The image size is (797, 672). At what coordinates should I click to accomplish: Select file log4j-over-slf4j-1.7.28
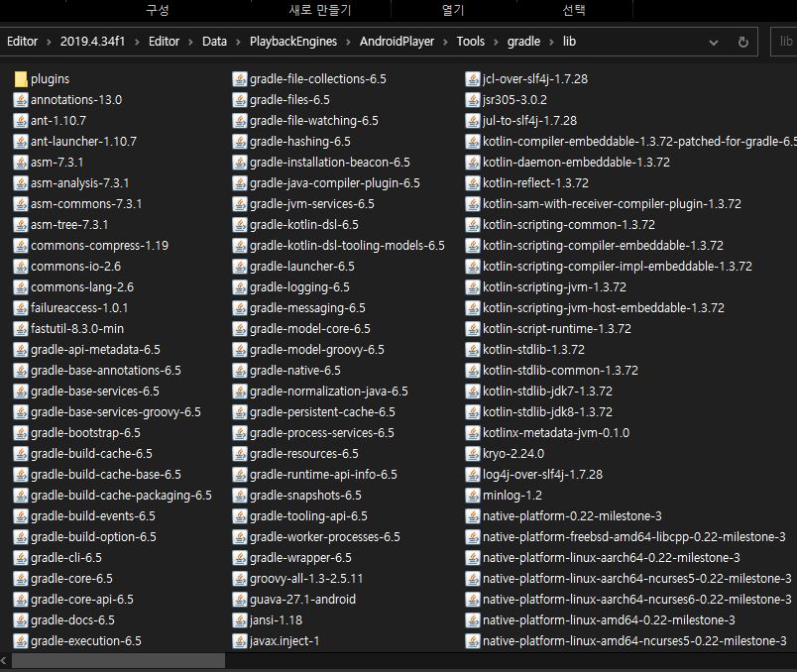pyautogui.click(x=534, y=475)
